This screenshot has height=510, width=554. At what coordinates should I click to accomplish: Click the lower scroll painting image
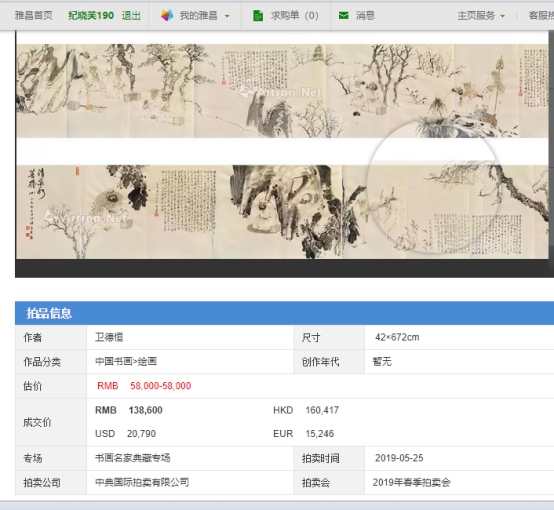[282, 212]
